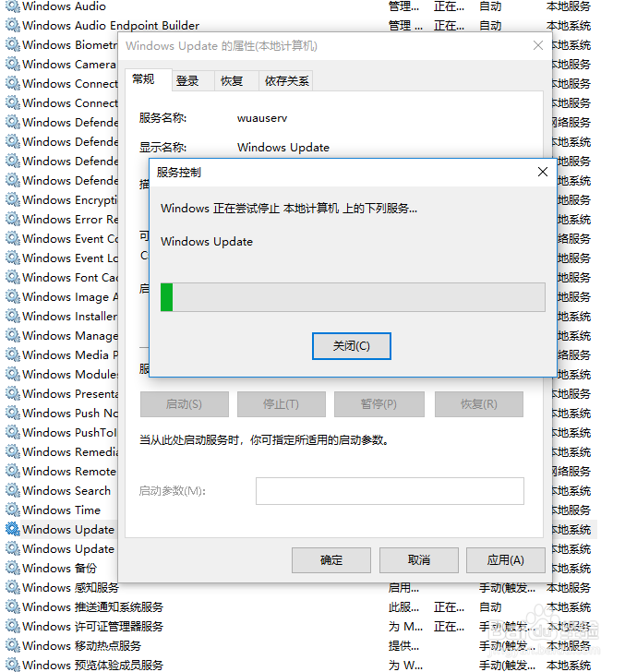Click the Windows Update display name value

pyautogui.click(x=283, y=147)
